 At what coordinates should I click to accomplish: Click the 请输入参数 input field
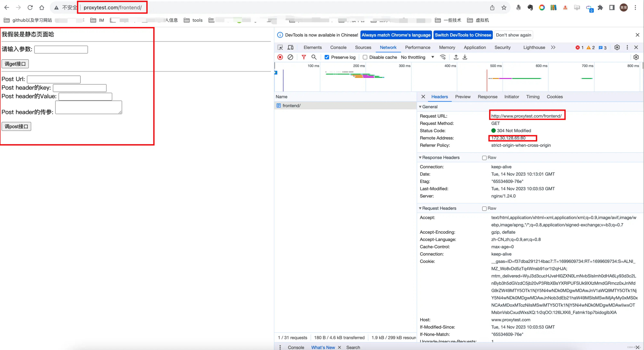point(61,49)
